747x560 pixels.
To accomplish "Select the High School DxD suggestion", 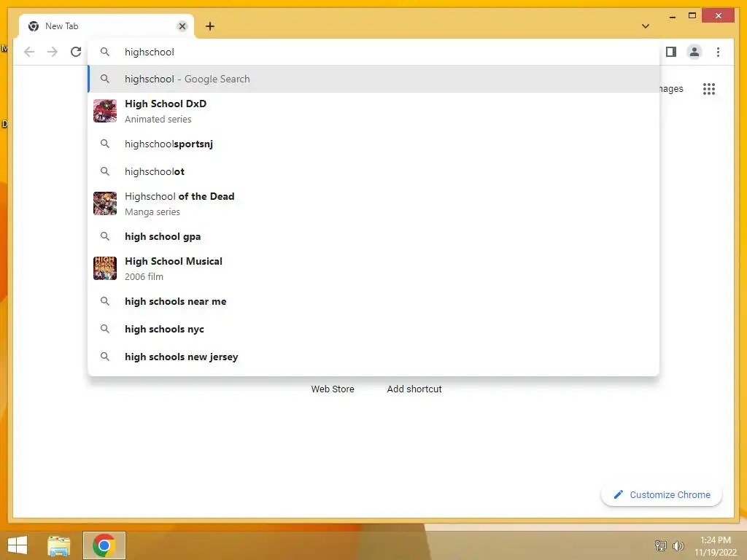I will 373,111.
